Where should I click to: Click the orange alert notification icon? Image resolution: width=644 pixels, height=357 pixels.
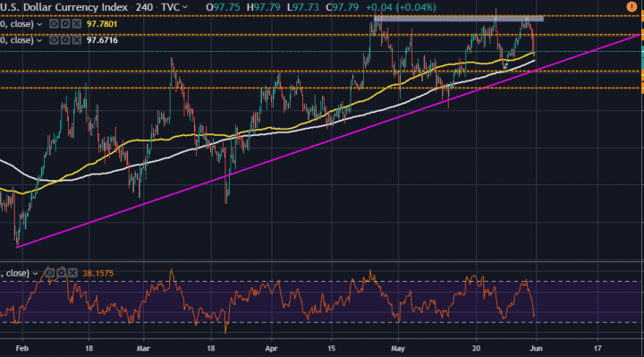pos(631,6)
